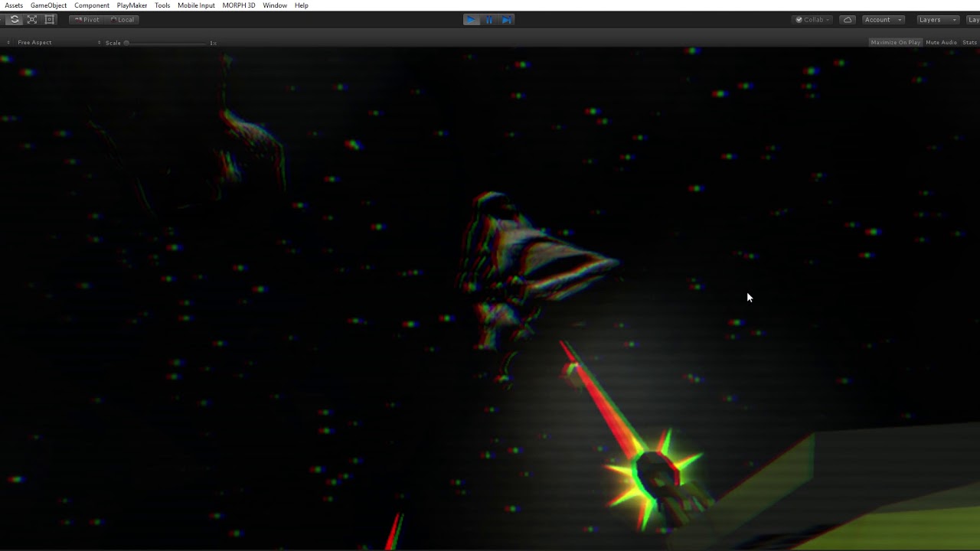Open the Collab dropdown
The width and height of the screenshot is (980, 551).
(x=813, y=20)
